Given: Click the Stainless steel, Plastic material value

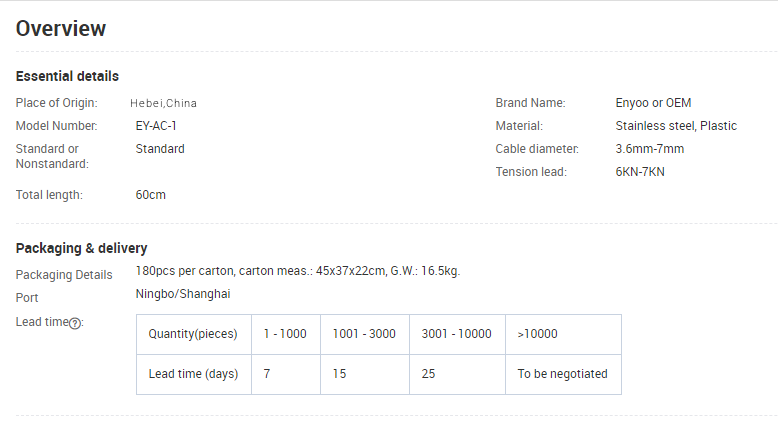Looking at the screenshot, I should click(x=676, y=126).
